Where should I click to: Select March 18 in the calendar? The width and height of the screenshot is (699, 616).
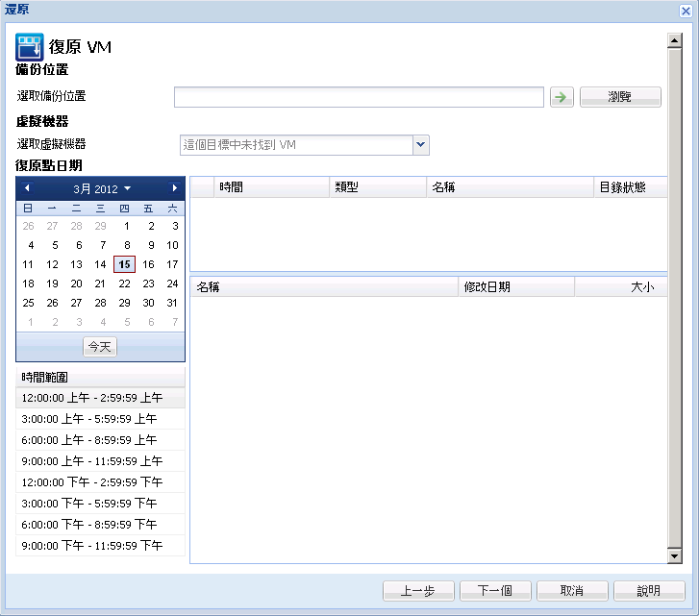(x=28, y=283)
